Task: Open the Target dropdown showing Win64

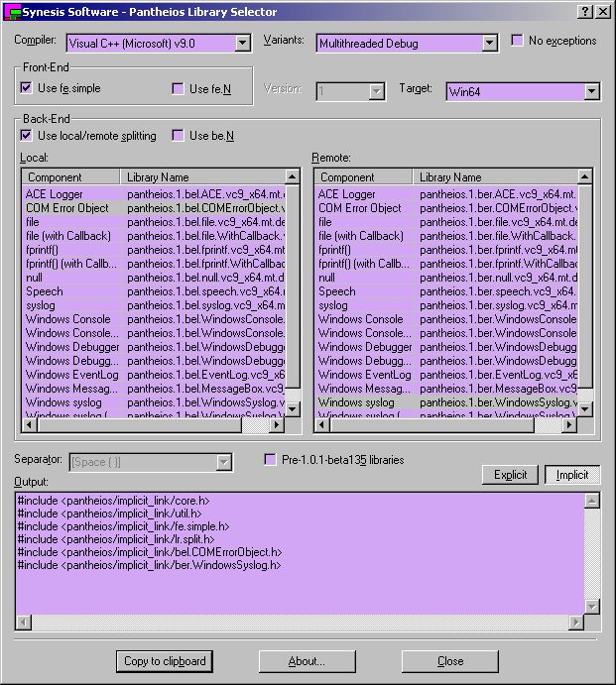Action: (x=591, y=92)
